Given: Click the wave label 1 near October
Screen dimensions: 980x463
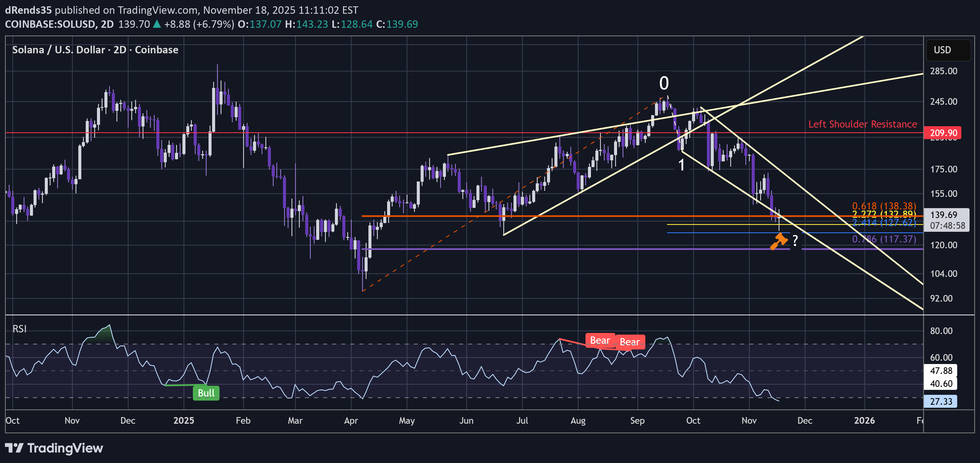Looking at the screenshot, I should pos(681,165).
